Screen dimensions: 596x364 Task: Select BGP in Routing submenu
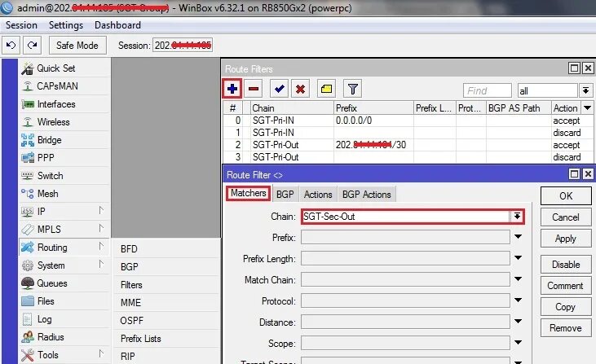point(166,267)
